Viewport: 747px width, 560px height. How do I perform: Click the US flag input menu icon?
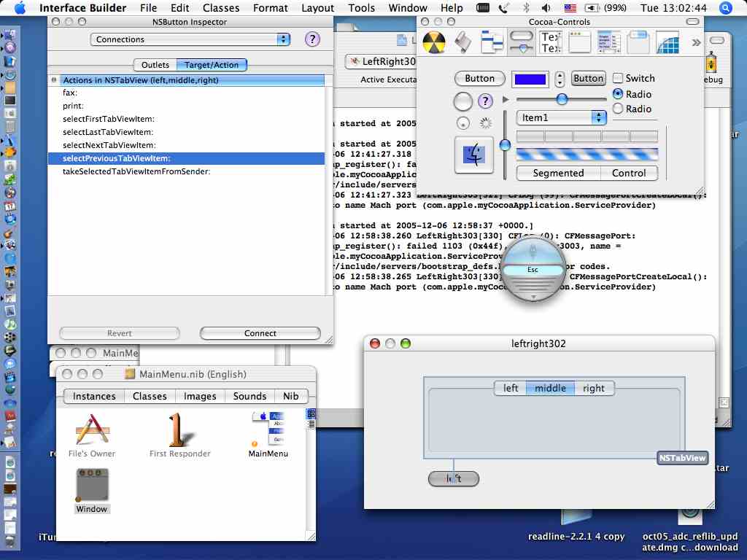[570, 8]
